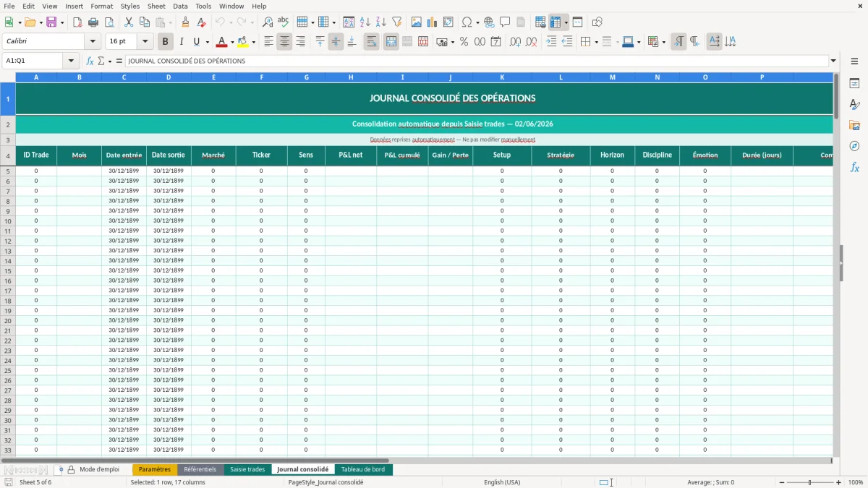This screenshot has height=488, width=868.
Task: Open Conditional Formatting dropdown arrow
Action: pos(663,42)
